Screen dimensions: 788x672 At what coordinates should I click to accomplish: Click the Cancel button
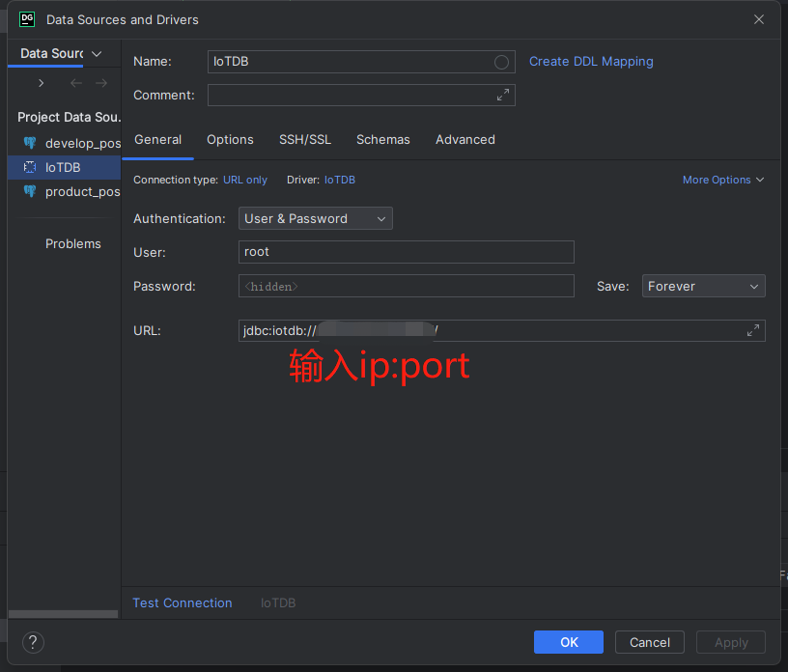(x=650, y=642)
